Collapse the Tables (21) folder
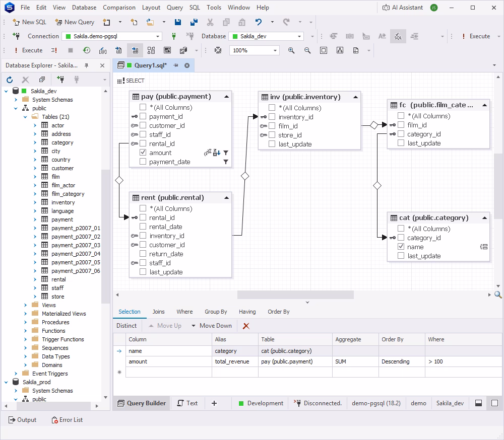 coord(25,117)
